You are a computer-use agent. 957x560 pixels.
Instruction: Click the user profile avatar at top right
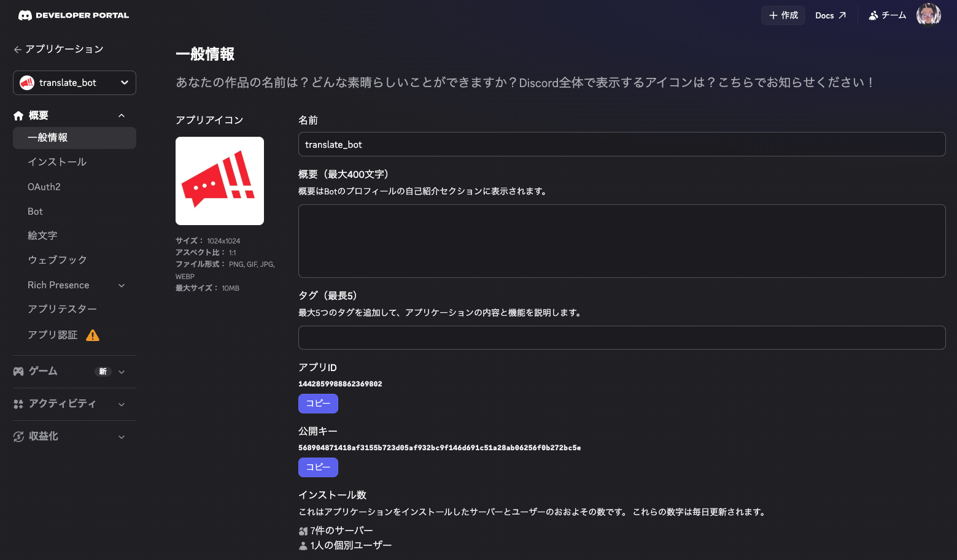[x=929, y=15]
